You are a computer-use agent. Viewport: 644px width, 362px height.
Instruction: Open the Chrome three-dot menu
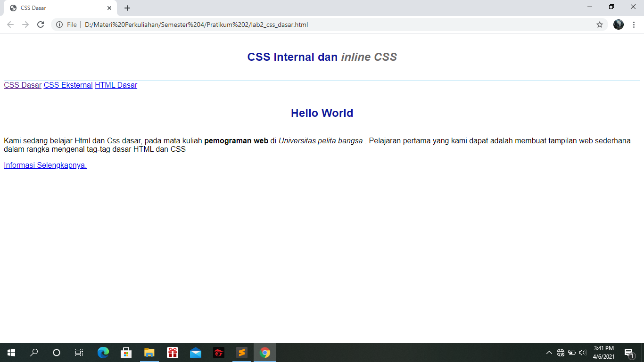point(634,25)
